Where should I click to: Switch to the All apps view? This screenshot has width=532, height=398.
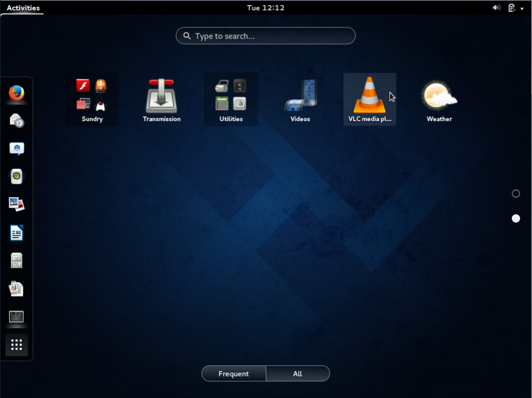click(x=298, y=373)
